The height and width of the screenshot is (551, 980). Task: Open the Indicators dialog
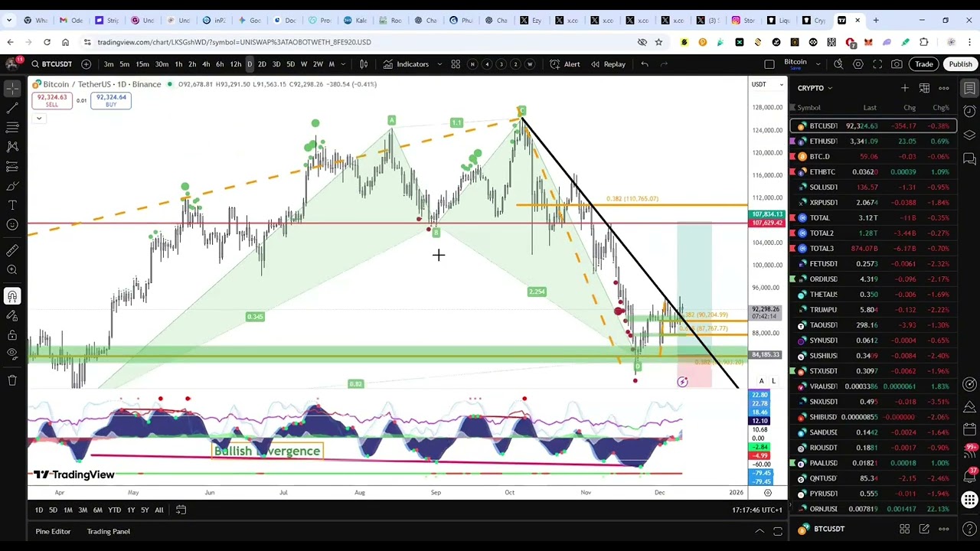click(407, 64)
